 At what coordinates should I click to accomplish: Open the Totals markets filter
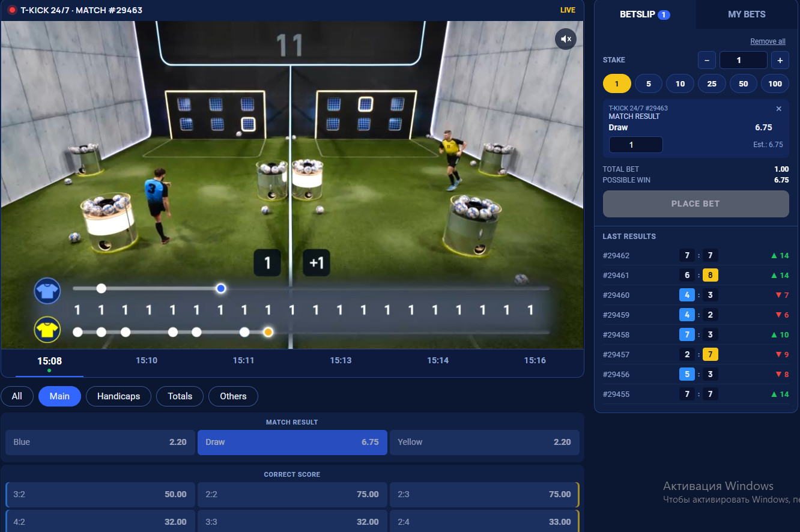[x=180, y=396]
